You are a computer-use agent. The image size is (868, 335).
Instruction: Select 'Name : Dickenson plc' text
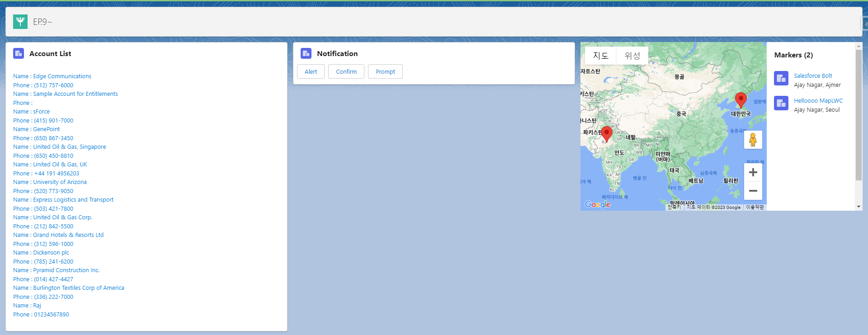click(41, 252)
